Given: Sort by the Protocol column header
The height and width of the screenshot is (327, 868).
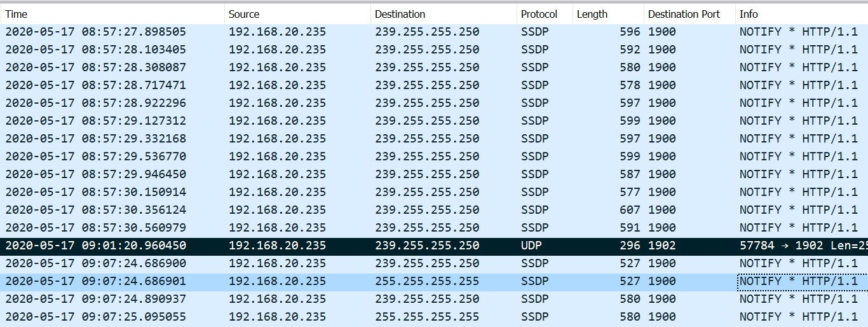Looking at the screenshot, I should [x=545, y=14].
